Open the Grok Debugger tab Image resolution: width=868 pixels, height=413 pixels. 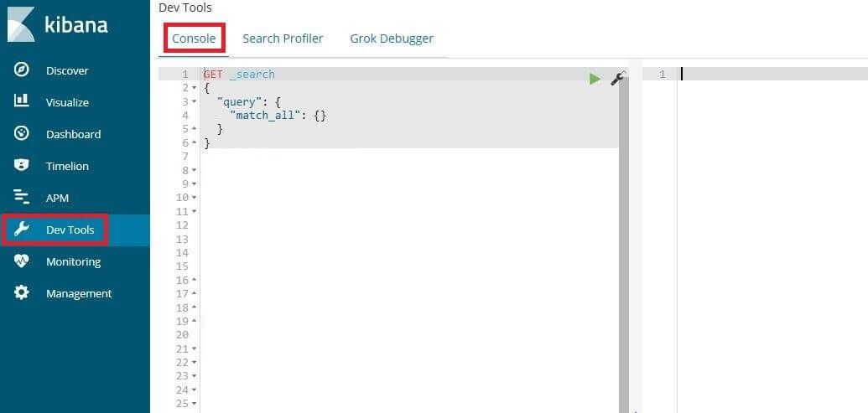click(392, 39)
